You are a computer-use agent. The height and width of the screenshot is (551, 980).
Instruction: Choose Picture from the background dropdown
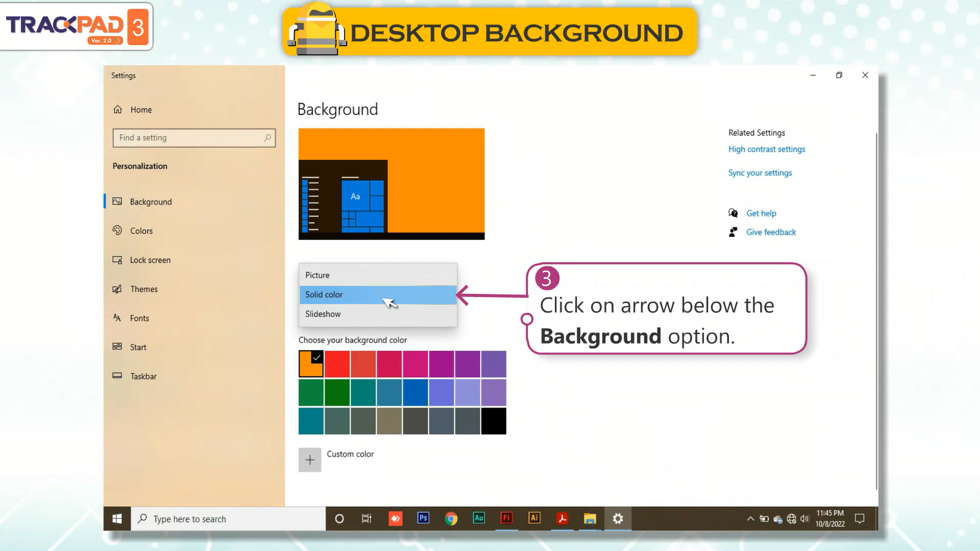tap(378, 275)
